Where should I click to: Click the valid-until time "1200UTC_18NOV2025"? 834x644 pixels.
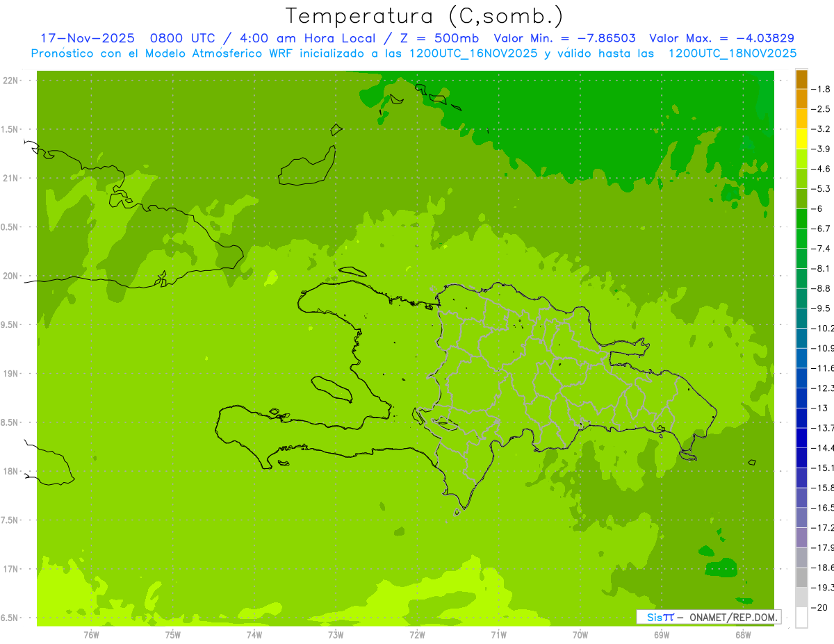click(x=733, y=53)
